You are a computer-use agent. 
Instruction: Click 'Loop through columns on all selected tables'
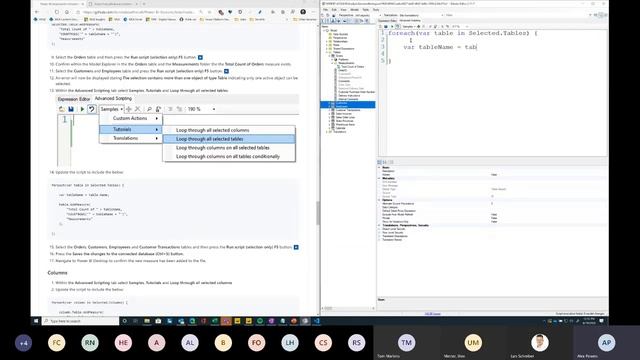[x=229, y=148]
